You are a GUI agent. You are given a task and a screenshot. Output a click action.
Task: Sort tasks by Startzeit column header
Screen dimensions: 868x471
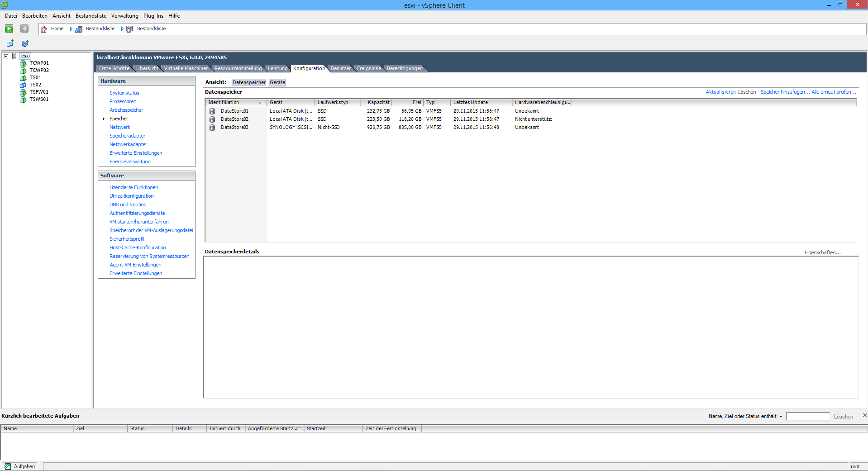[x=333, y=428]
